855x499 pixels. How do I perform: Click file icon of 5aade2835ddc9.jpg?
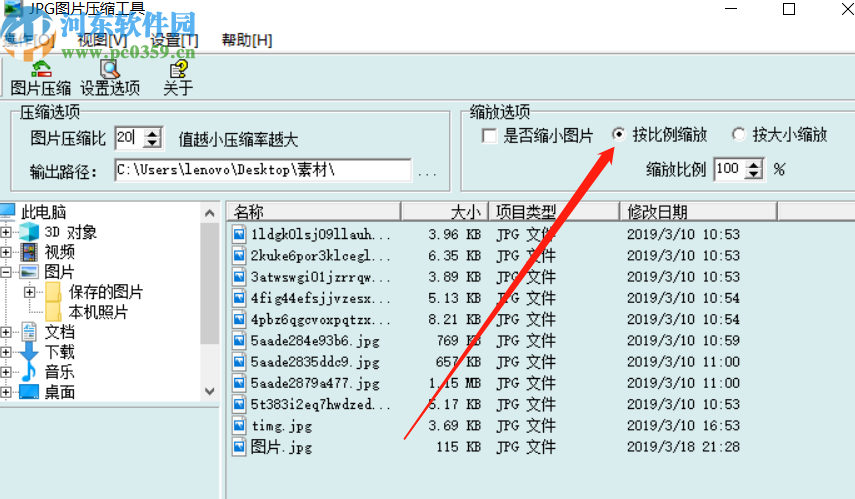click(x=239, y=362)
